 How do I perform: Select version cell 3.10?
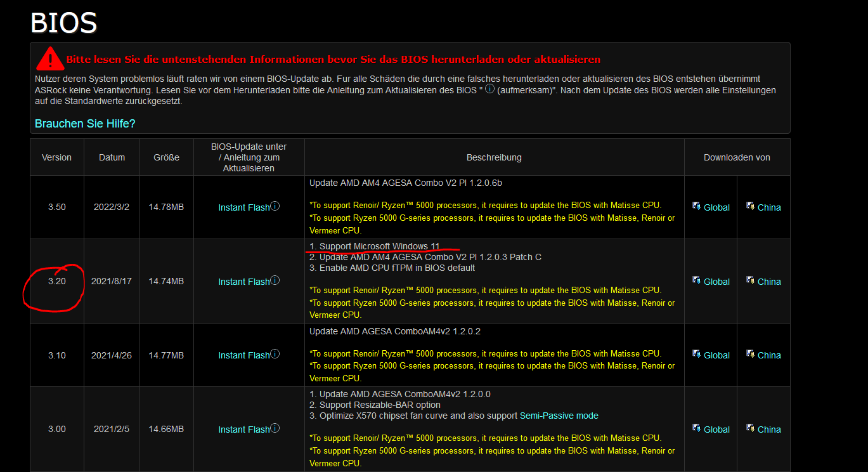[56, 355]
